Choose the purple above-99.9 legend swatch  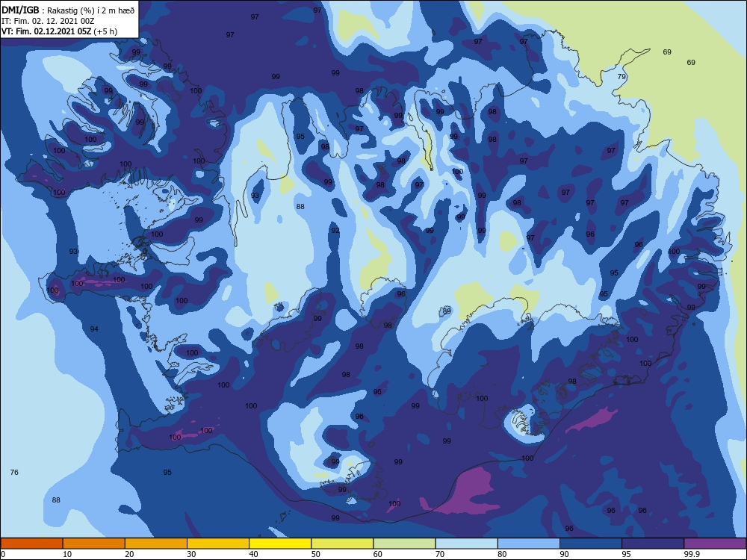pyautogui.click(x=715, y=544)
